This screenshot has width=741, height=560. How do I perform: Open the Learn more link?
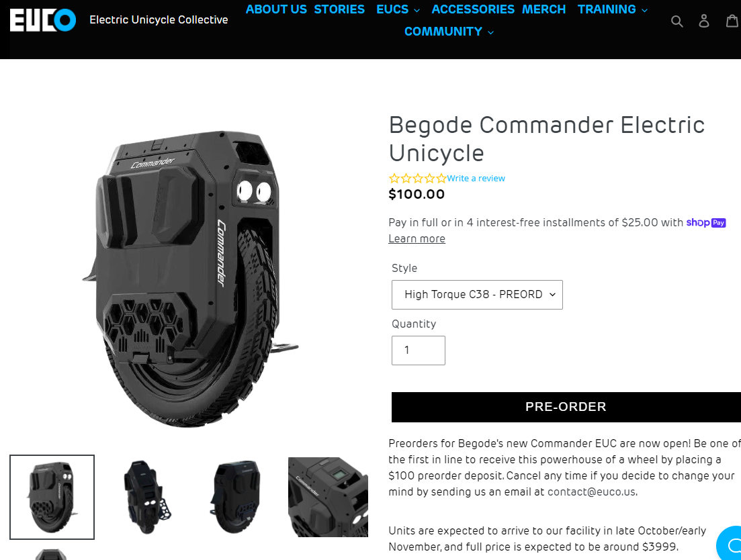[x=417, y=239]
